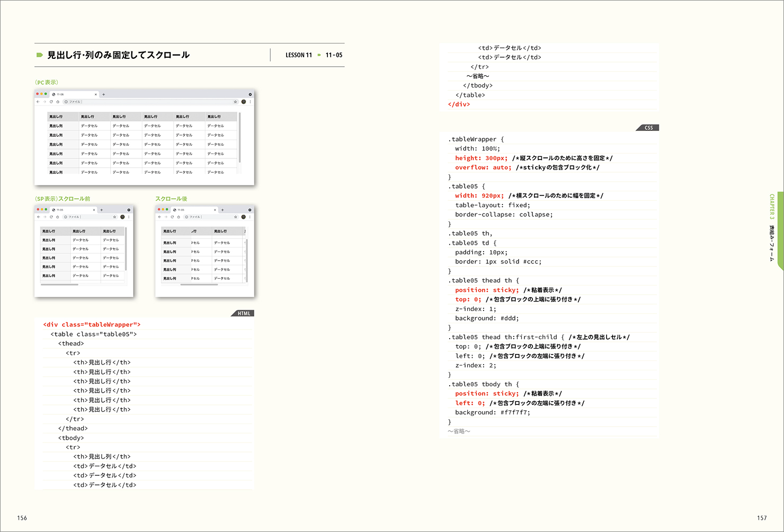Click bookmark star in the PC display browser
This screenshot has width=784, height=532.
(235, 102)
